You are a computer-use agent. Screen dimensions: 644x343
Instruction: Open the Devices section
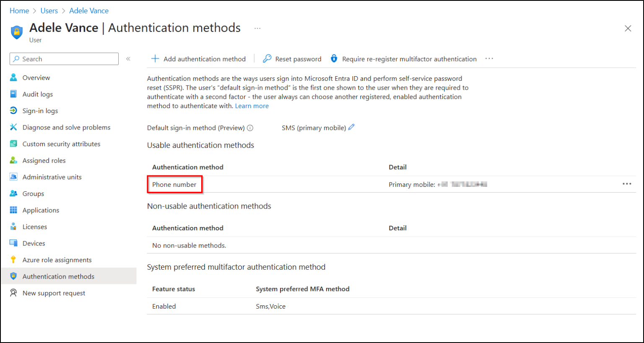pos(34,243)
